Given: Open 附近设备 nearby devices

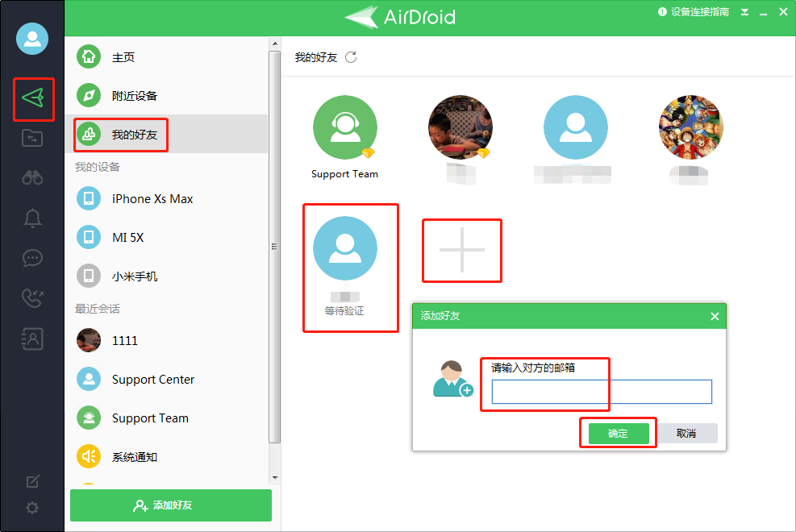Looking at the screenshot, I should click(166, 95).
